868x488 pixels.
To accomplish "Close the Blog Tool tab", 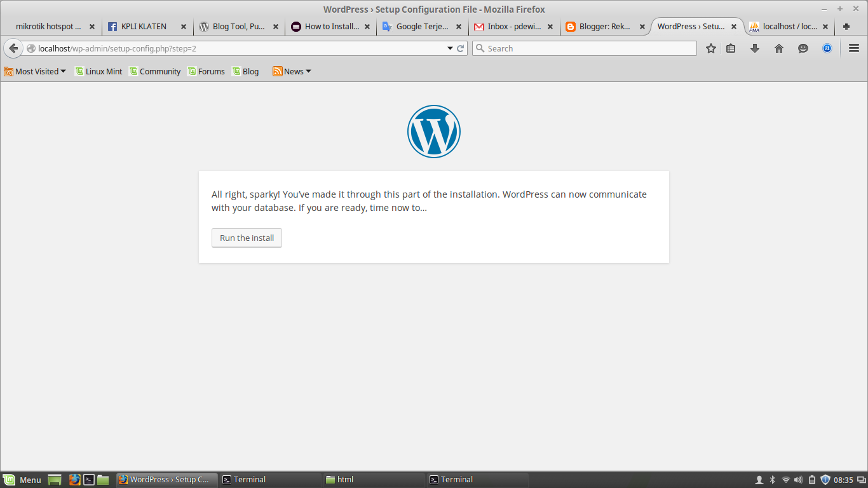I will tap(276, 27).
